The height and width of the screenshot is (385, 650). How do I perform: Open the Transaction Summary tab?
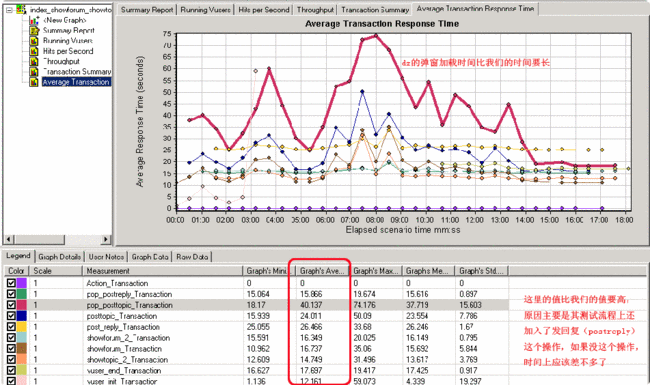coord(375,10)
